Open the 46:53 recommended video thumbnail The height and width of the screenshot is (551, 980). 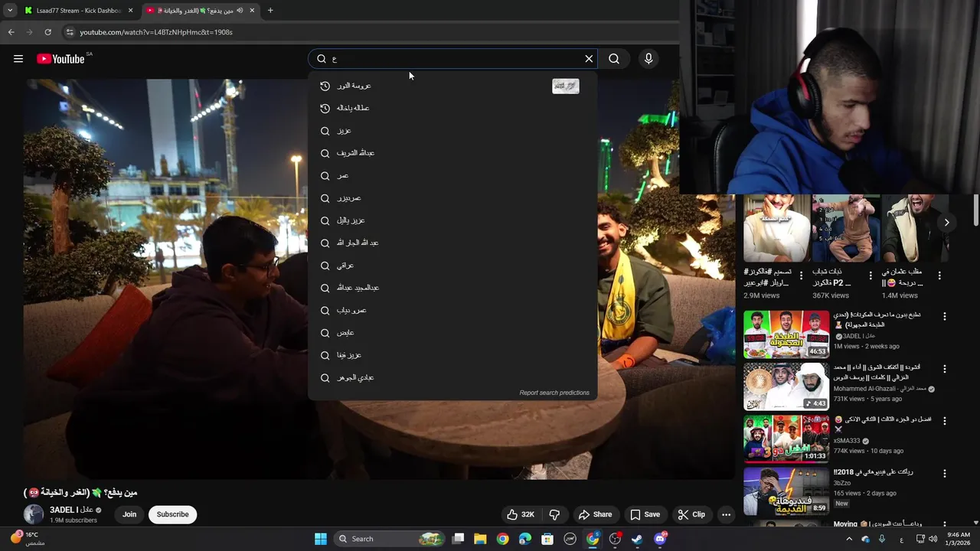click(786, 334)
